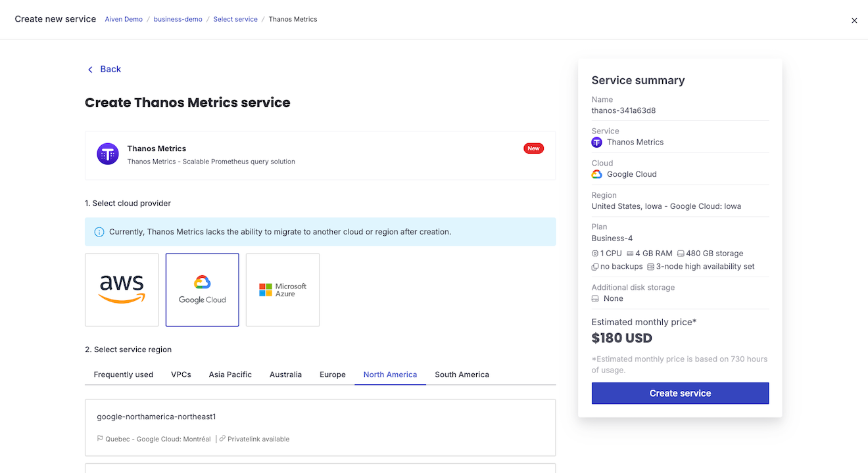Click the Google Cloud icon in Service summary
The height and width of the screenshot is (473, 868).
point(597,174)
